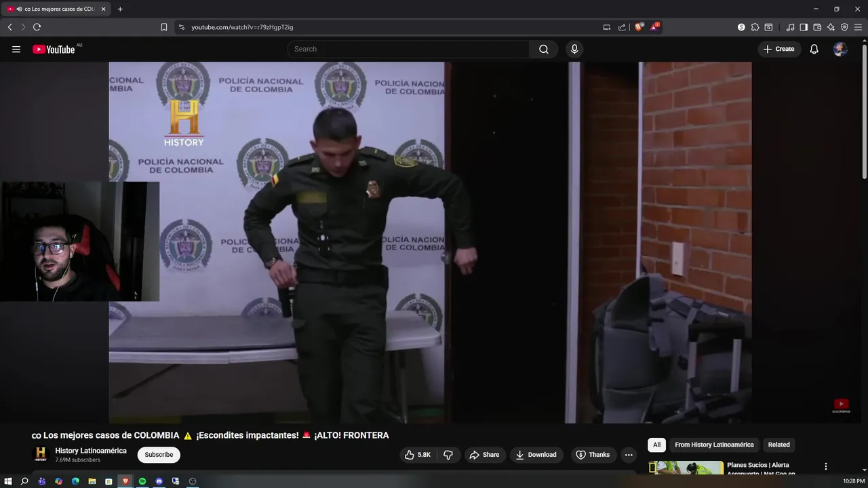Like the video showing 5.8K
Image resolution: width=868 pixels, height=488 pixels.
418,455
